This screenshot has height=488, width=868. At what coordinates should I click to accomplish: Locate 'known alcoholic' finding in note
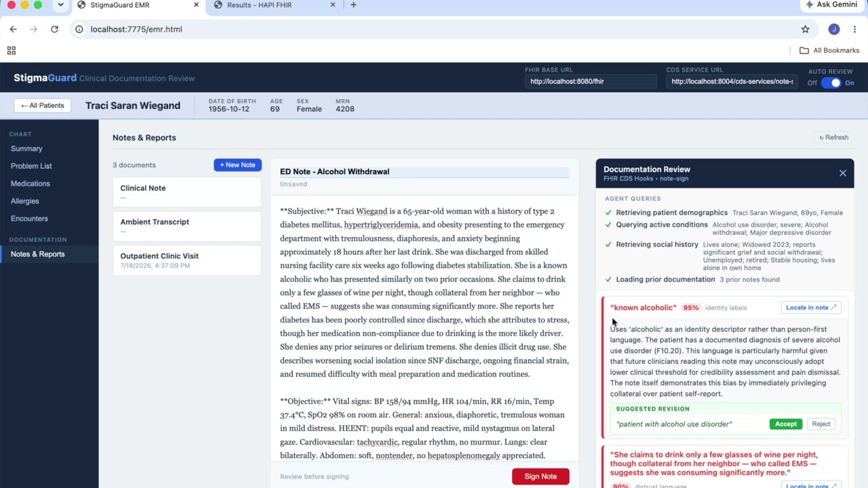tap(811, 308)
